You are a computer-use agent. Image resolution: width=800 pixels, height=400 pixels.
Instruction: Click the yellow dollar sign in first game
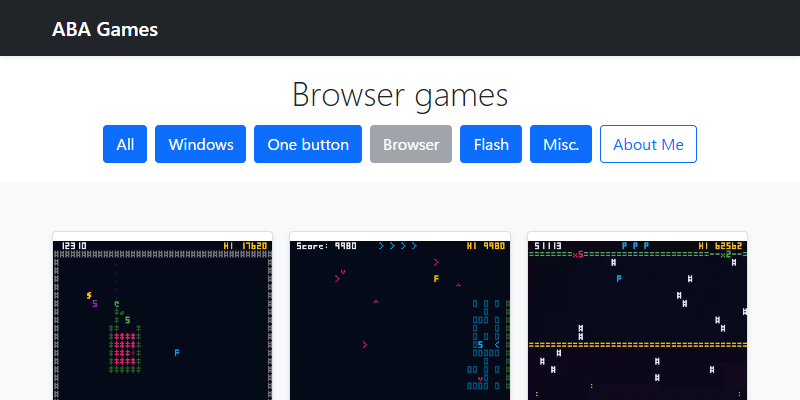(x=89, y=295)
